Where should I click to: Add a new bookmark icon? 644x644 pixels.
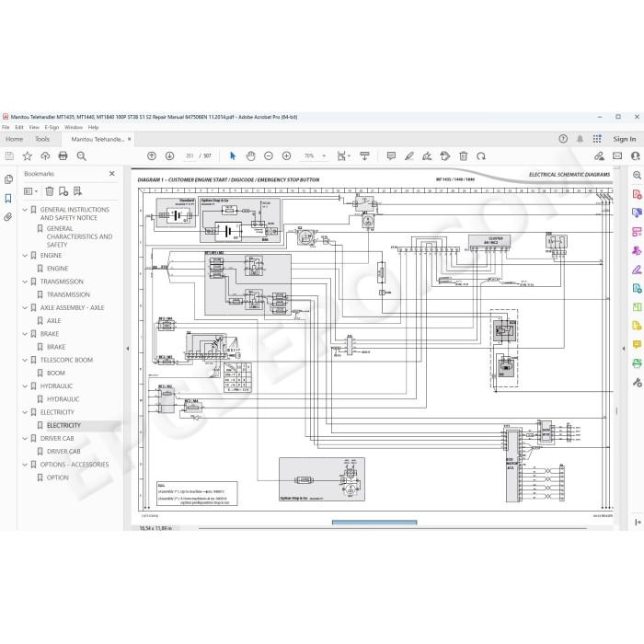pyautogui.click(x=63, y=191)
